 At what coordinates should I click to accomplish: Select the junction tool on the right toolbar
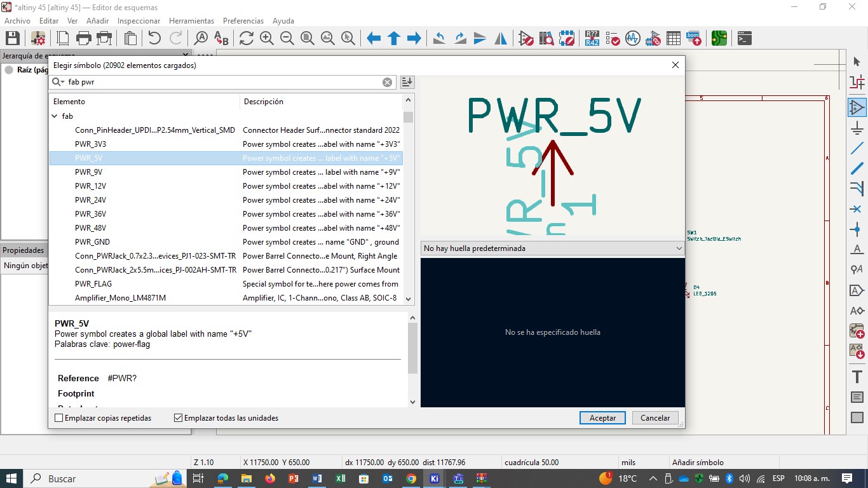pyautogui.click(x=857, y=229)
